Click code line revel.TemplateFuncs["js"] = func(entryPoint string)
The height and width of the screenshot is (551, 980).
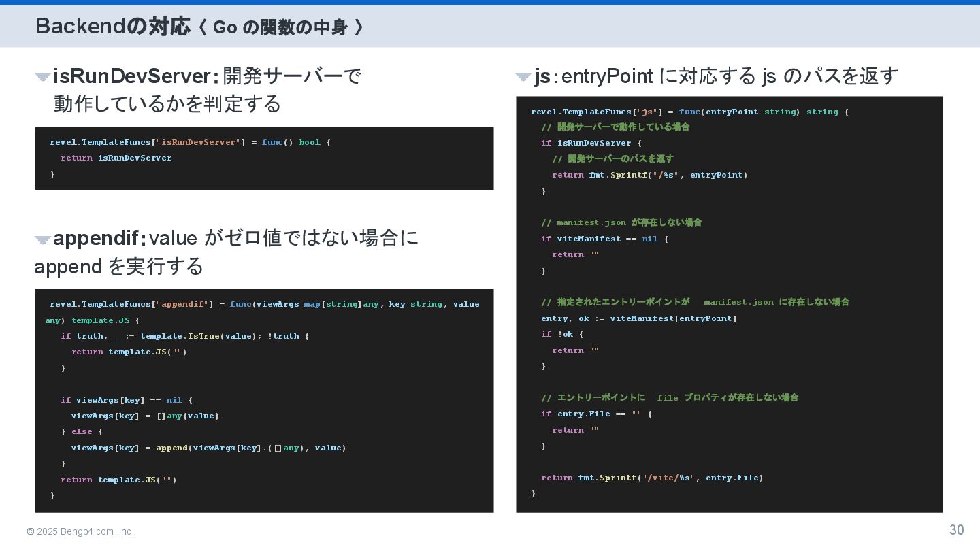pyautogui.click(x=690, y=112)
